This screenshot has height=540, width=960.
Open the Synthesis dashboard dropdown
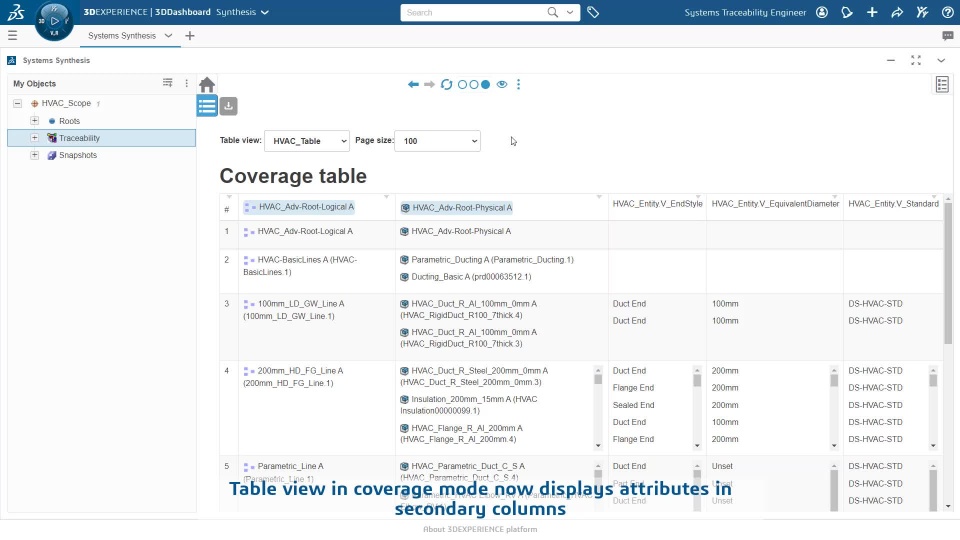coord(264,12)
